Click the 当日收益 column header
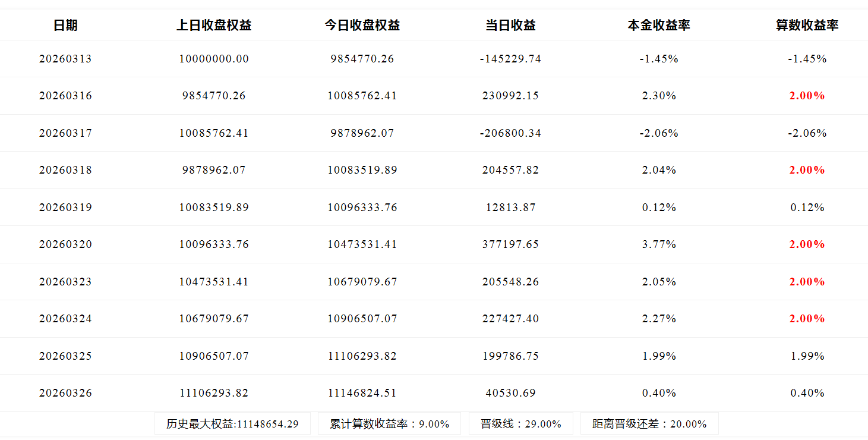The height and width of the screenshot is (440, 868). (510, 25)
